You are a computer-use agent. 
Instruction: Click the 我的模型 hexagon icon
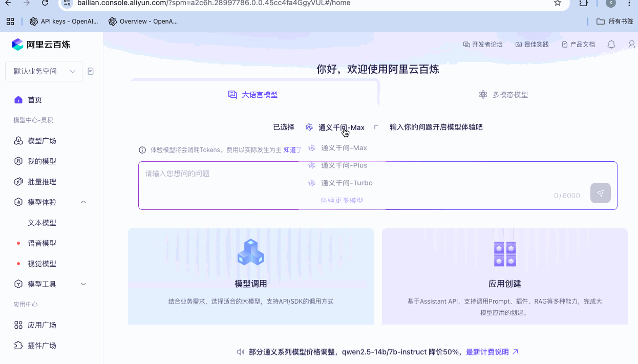point(18,161)
